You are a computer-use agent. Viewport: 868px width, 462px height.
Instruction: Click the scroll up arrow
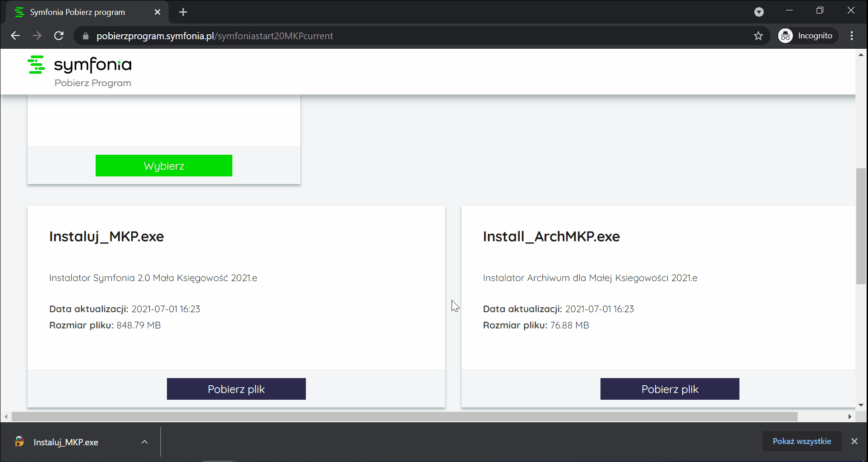pos(861,55)
